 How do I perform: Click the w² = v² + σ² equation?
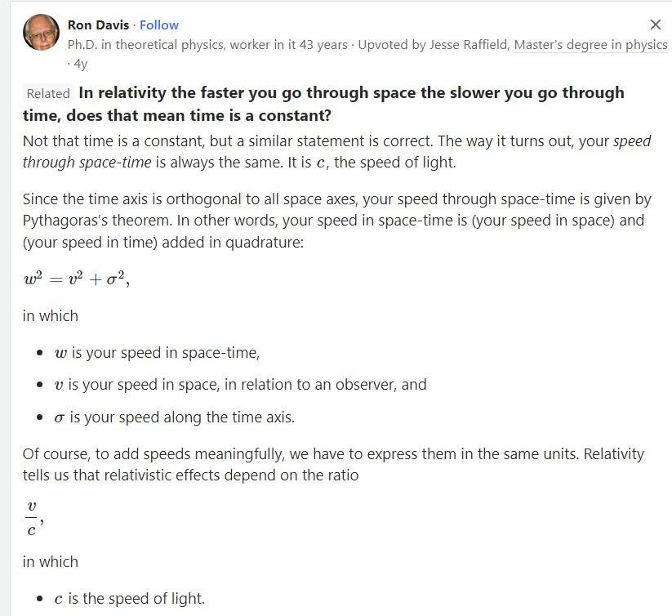[x=76, y=279]
